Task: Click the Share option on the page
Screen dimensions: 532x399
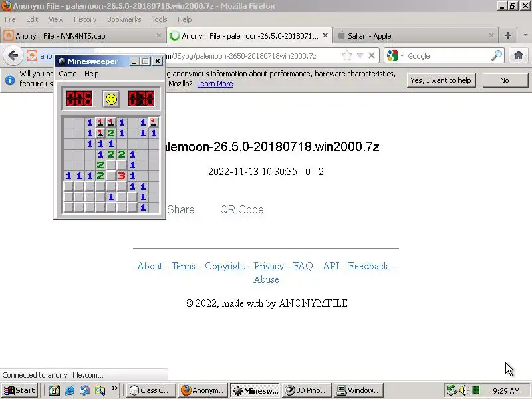Action: point(181,209)
